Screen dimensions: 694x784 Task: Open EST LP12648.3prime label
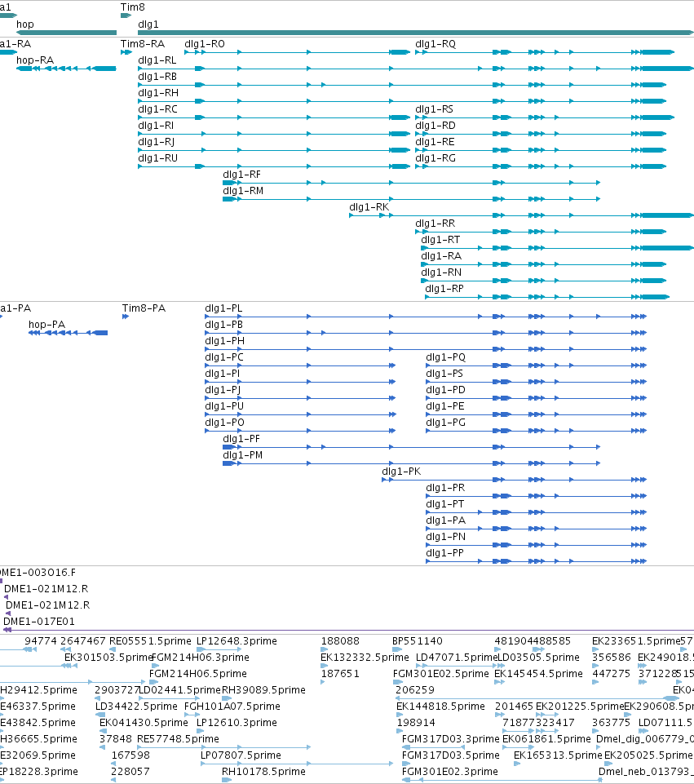(236, 641)
